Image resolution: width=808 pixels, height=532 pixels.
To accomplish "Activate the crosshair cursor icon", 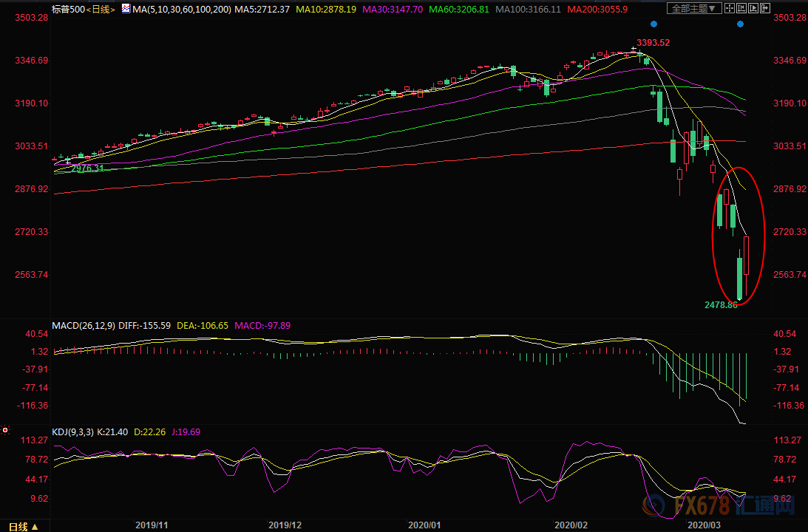I will [730, 8].
